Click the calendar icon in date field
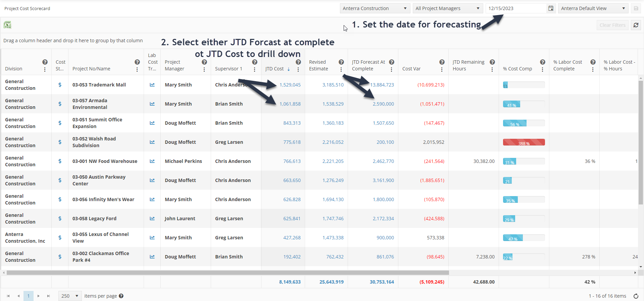 pos(551,8)
